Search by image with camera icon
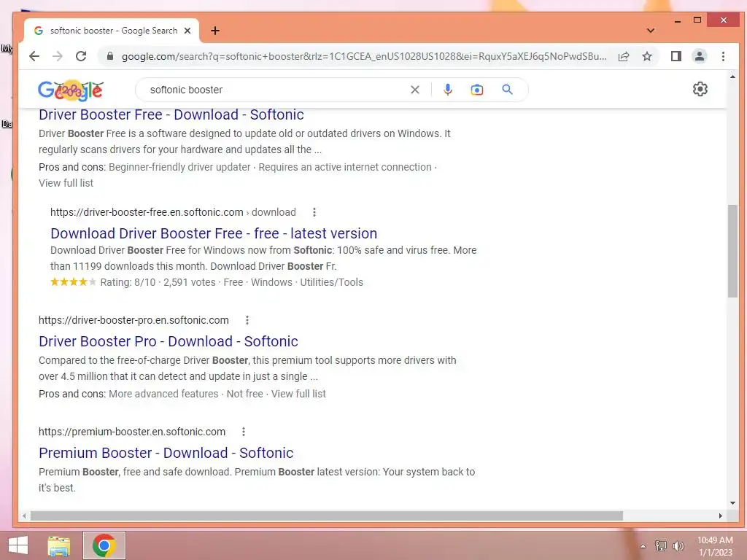The image size is (747, 560). pos(477,90)
